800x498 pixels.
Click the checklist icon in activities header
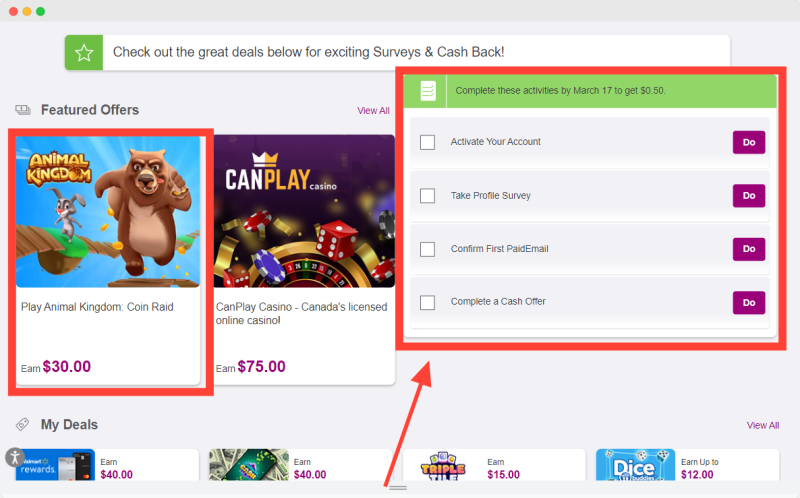(x=428, y=91)
